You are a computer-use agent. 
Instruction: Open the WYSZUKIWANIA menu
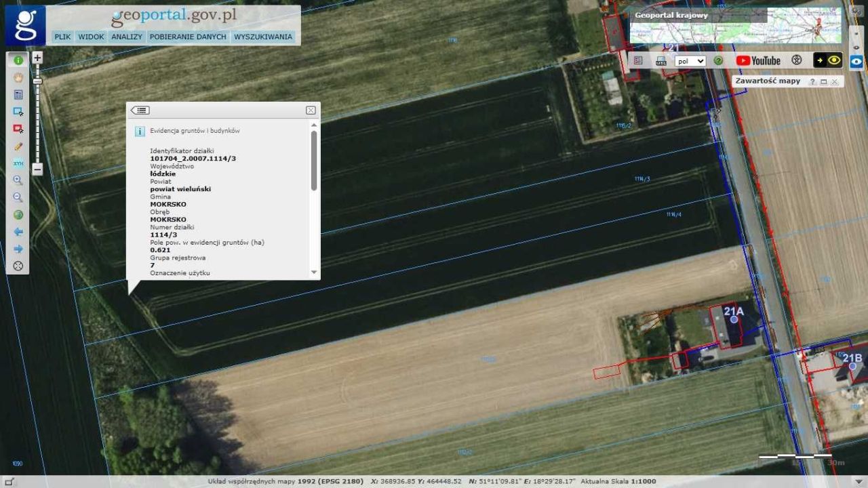(263, 37)
